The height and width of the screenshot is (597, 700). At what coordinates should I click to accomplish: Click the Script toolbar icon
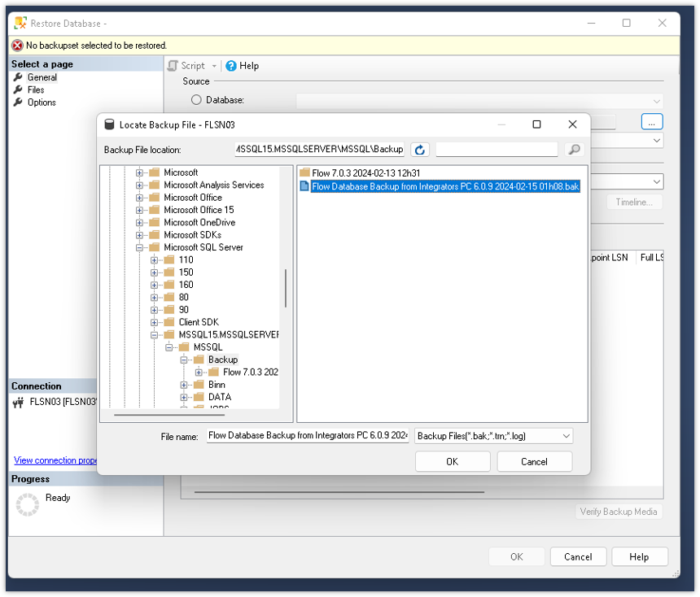tap(173, 66)
